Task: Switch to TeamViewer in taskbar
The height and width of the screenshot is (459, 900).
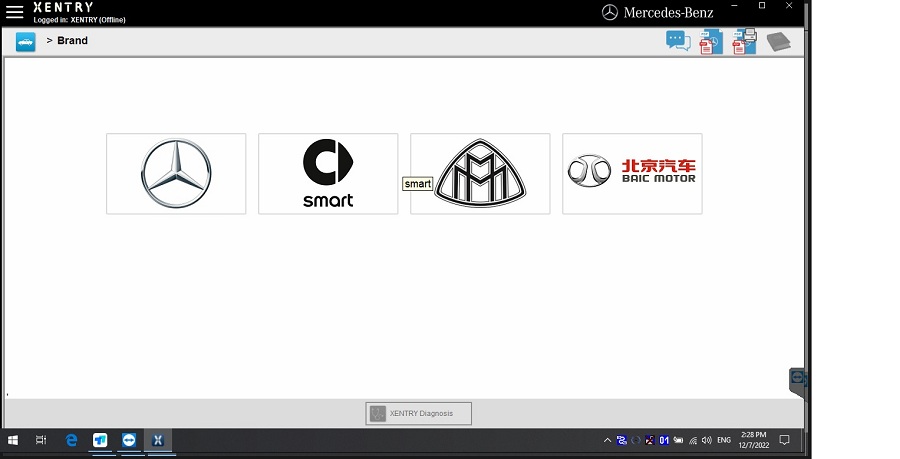Action: (x=129, y=440)
